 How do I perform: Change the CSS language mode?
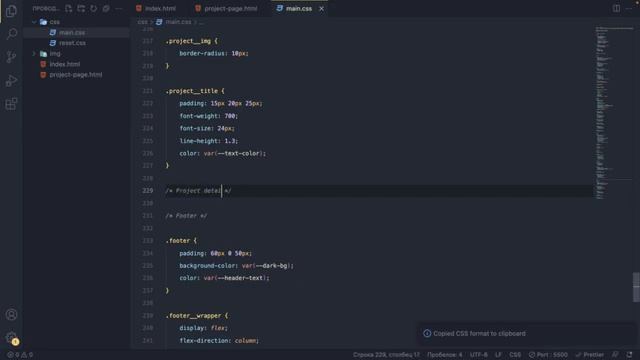tap(515, 355)
